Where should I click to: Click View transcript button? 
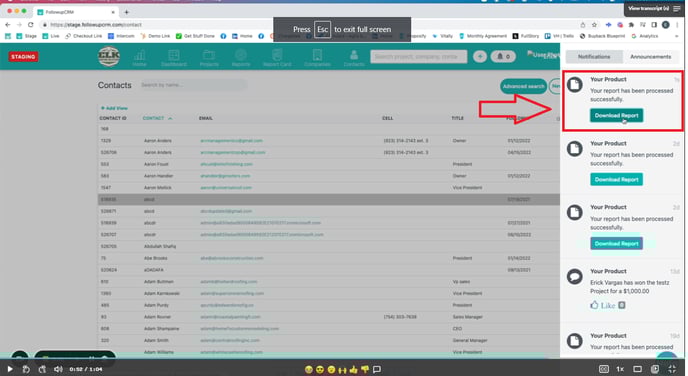654,8
